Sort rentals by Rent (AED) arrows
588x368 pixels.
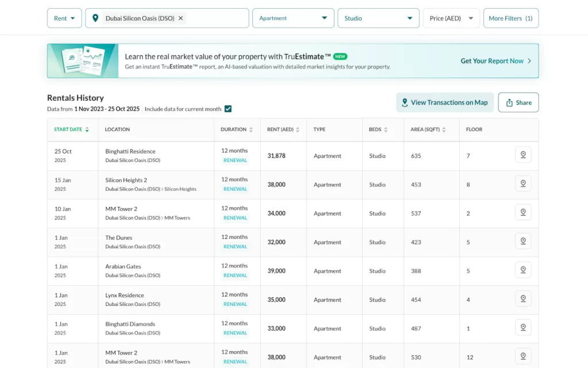[297, 130]
